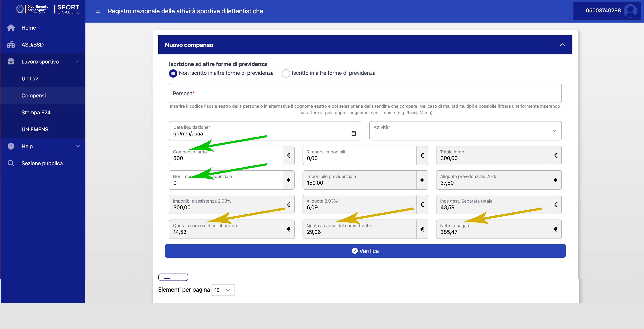Toggle the hamburger menu icon
Image resolution: width=644 pixels, height=329 pixels.
click(98, 11)
